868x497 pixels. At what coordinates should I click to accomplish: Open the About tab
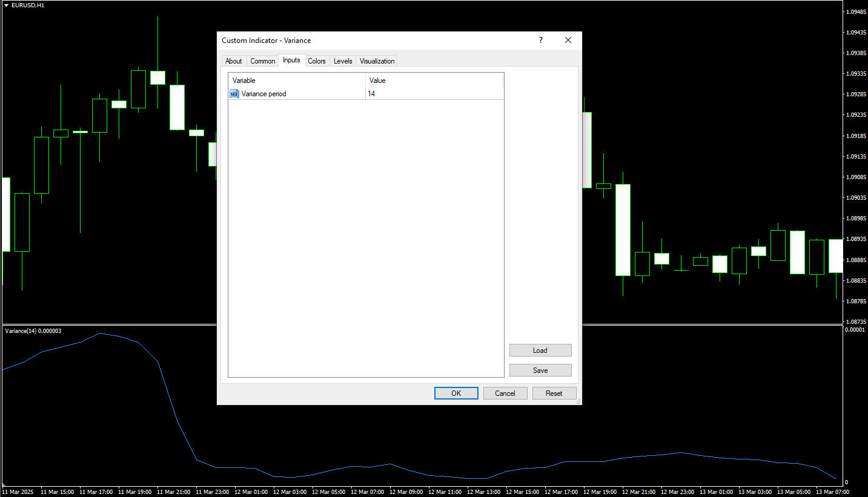pyautogui.click(x=233, y=61)
